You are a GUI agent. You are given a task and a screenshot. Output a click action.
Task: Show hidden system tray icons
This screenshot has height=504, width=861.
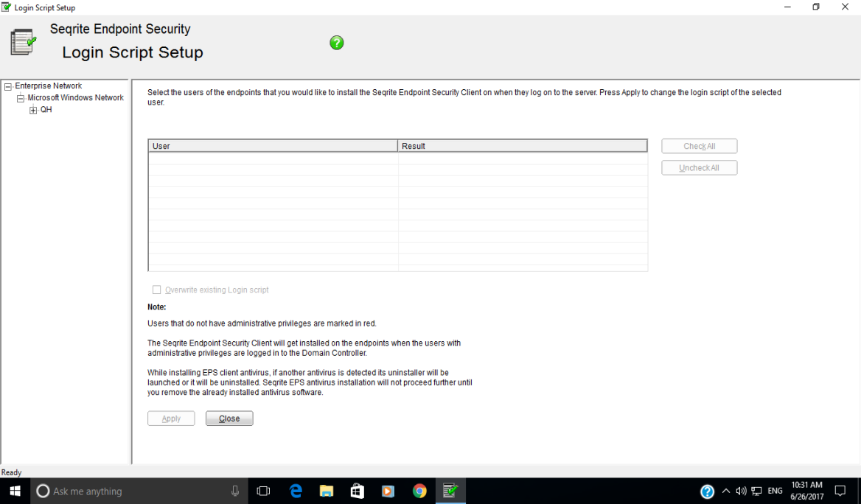pos(726,491)
